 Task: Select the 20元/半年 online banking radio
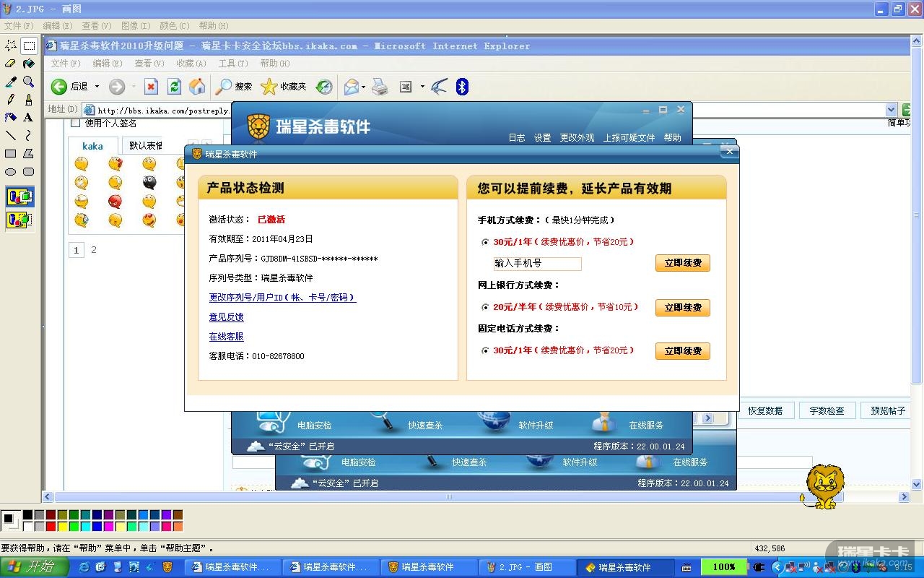[484, 307]
